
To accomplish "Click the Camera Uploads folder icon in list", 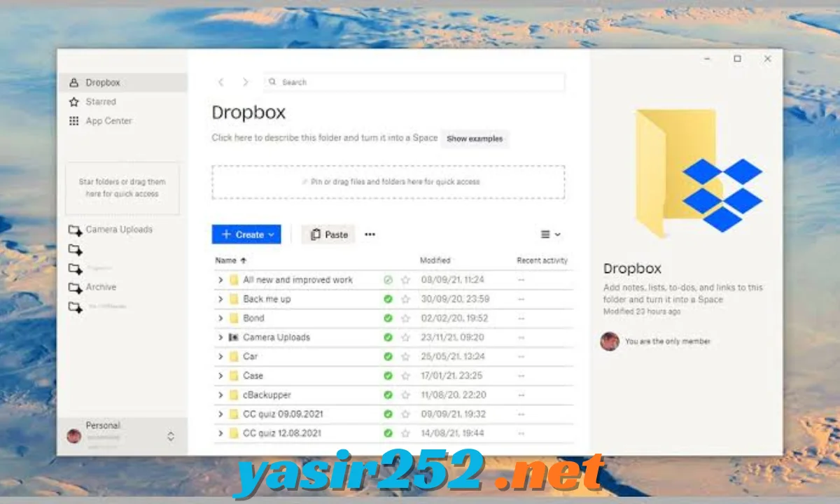I will (x=234, y=337).
